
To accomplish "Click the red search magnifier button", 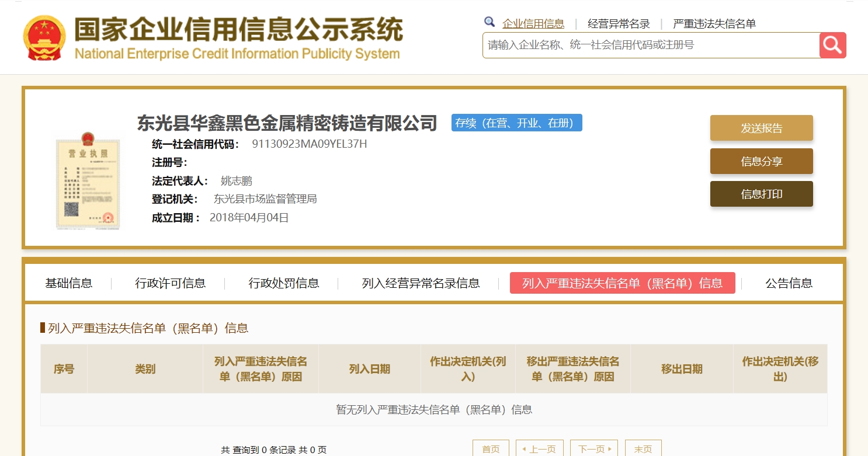I will tap(833, 45).
